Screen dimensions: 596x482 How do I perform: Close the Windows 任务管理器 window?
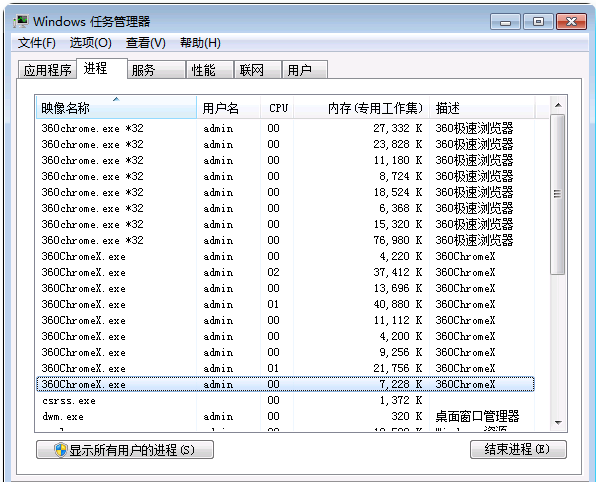click(x=571, y=22)
